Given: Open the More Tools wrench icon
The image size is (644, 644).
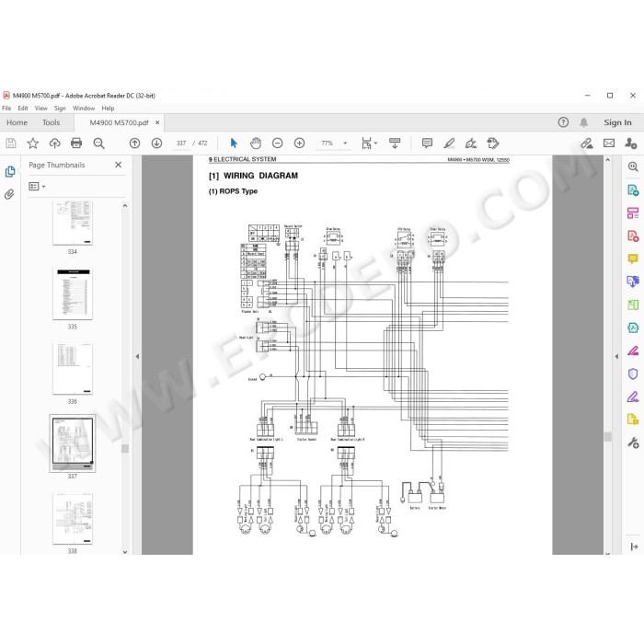Looking at the screenshot, I should click(633, 443).
